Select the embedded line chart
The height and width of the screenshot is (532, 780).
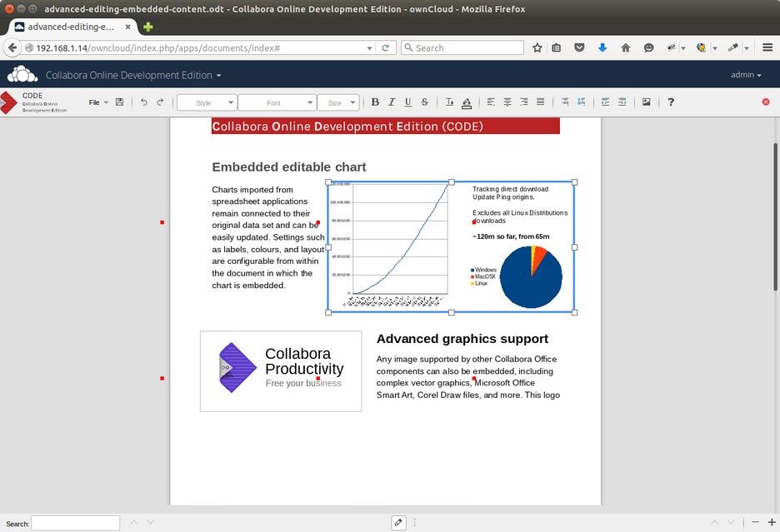coord(389,245)
